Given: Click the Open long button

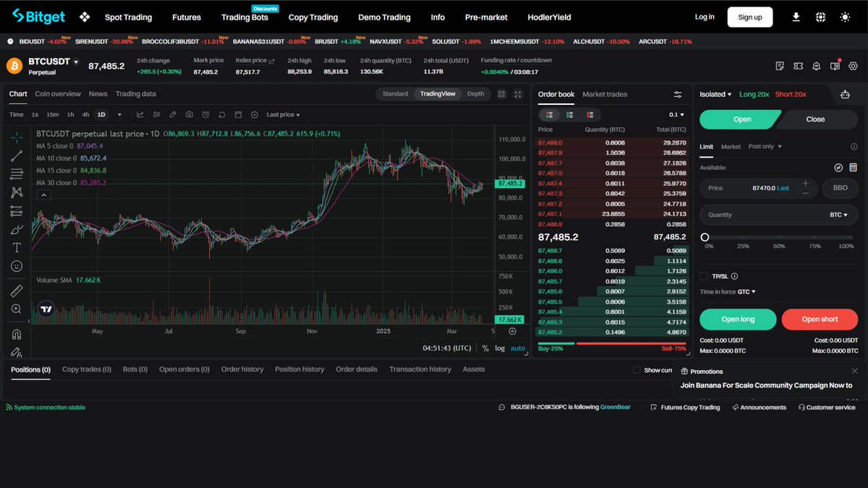Looking at the screenshot, I should 738,319.
